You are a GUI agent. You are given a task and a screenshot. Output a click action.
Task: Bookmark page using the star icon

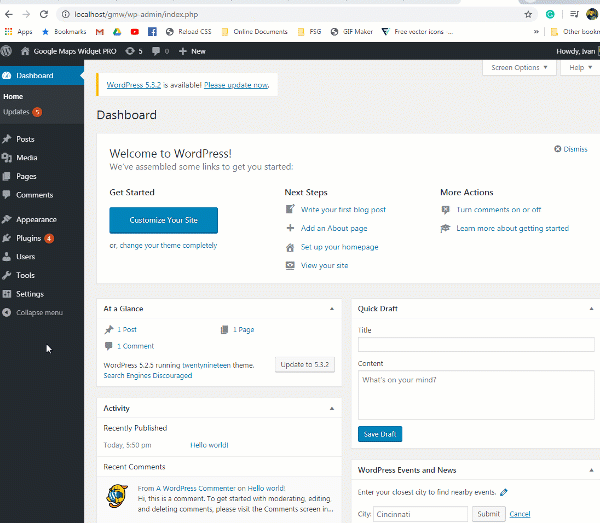point(529,15)
